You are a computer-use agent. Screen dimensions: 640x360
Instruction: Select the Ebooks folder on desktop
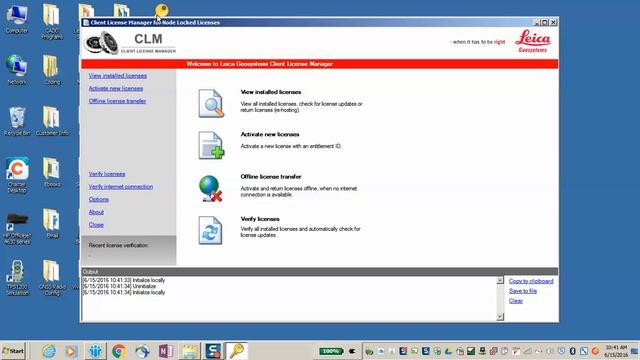click(x=52, y=172)
